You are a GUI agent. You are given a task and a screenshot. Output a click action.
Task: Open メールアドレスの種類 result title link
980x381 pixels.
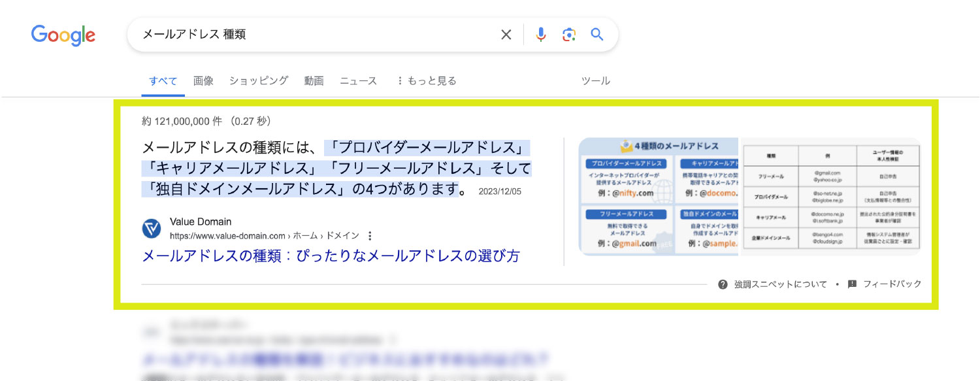331,256
